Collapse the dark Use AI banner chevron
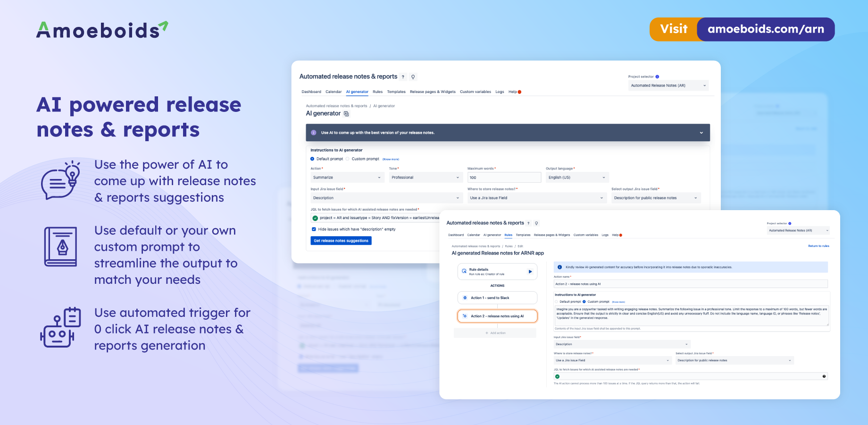The image size is (868, 425). pos(701,133)
